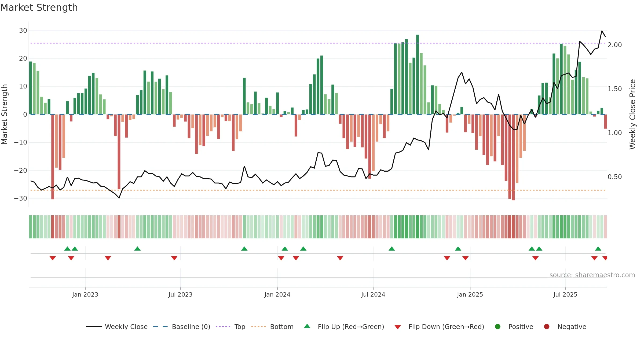This screenshot has height=362, width=644.
Task: Click the flip-down marker just before Jan 2025
Action: pos(465,258)
